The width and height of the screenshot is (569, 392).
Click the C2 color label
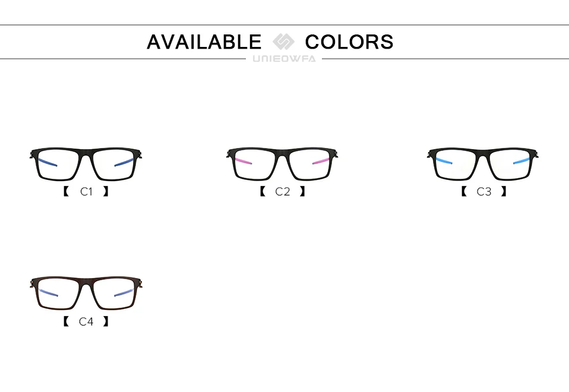[282, 191]
